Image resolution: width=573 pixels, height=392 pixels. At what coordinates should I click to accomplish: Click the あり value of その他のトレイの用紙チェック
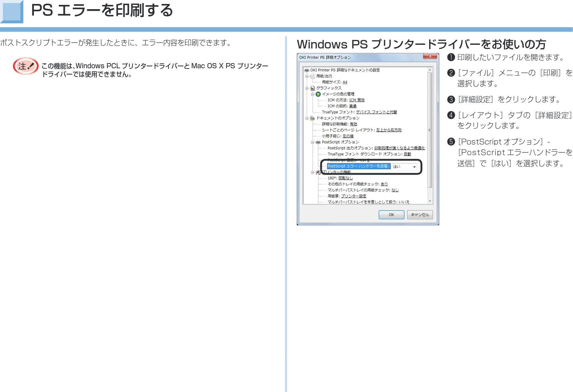click(x=384, y=184)
